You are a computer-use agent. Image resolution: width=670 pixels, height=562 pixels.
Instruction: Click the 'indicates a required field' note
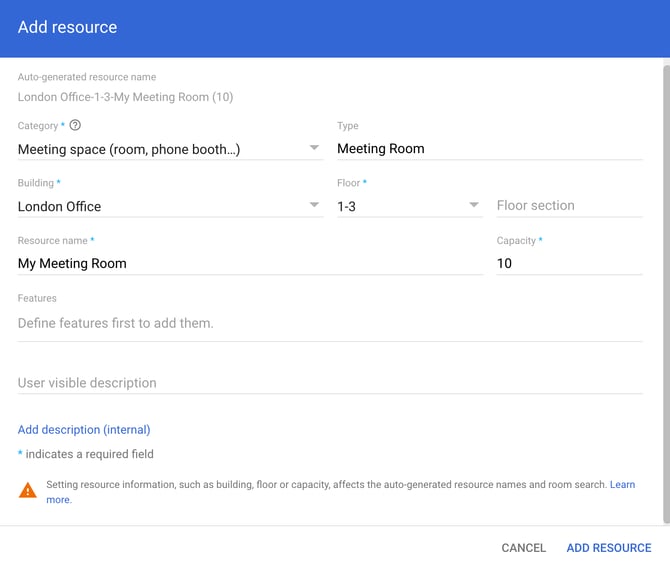point(89,454)
